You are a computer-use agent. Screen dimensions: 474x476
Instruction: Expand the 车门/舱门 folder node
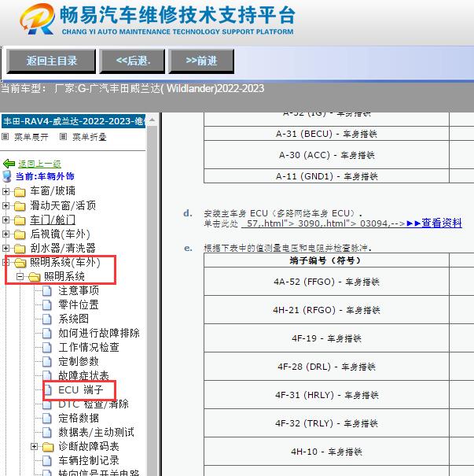pyautogui.click(x=6, y=220)
